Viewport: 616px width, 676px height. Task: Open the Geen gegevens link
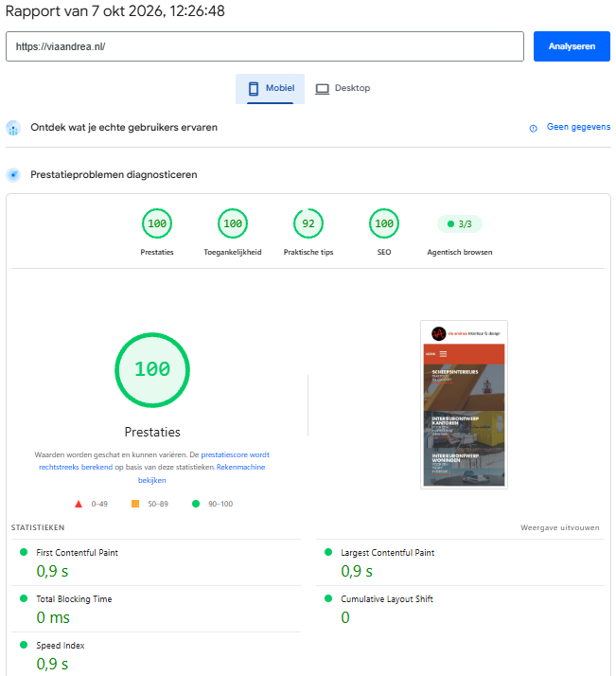coord(578,127)
